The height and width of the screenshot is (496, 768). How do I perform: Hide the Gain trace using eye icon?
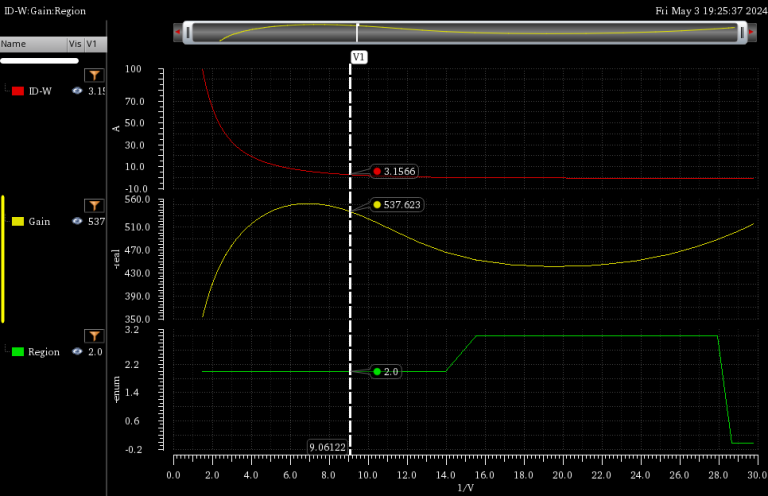[76, 221]
